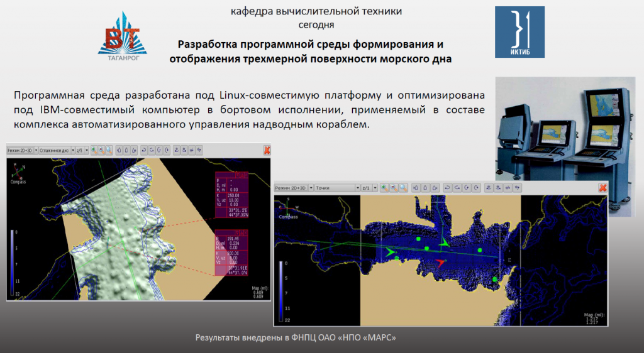Click the plain magnifier icon in the left window
The width and height of the screenshot is (644, 353).
tap(108, 151)
